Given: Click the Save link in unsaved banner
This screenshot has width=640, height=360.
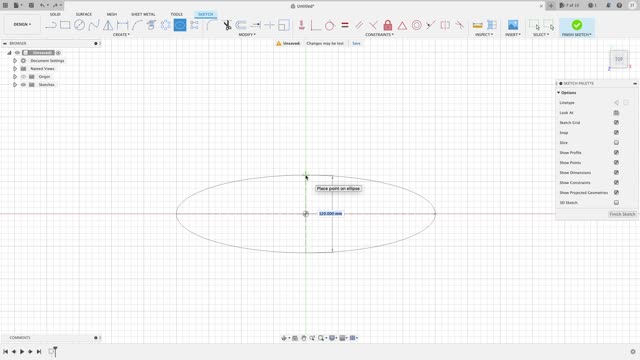Looking at the screenshot, I should pos(356,43).
